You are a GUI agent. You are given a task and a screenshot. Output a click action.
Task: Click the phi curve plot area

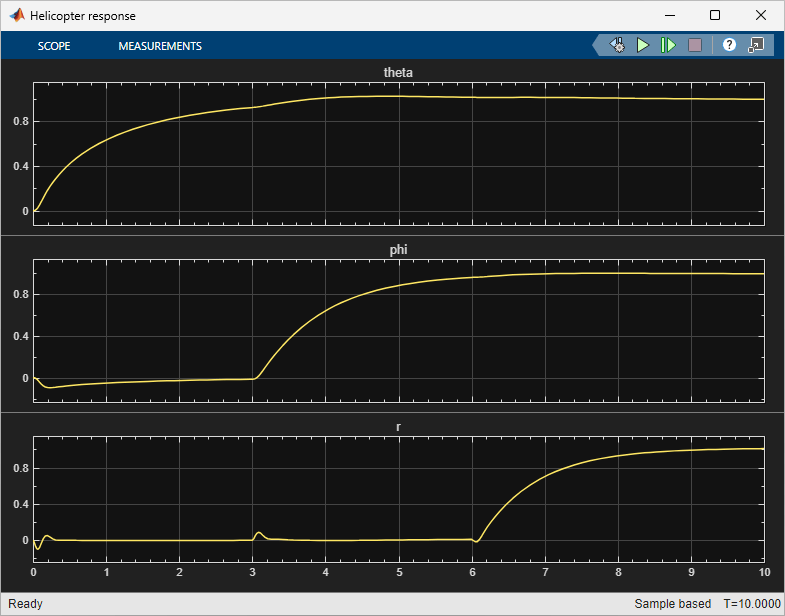(398, 332)
